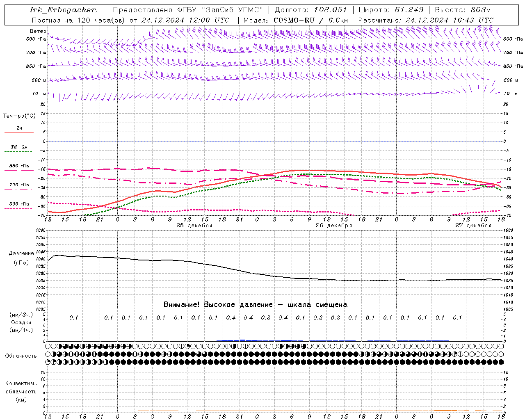Click 'Прогноз на 120 часа(ов)' forecast length text
The width and height of the screenshot is (525, 420).
tap(79, 20)
